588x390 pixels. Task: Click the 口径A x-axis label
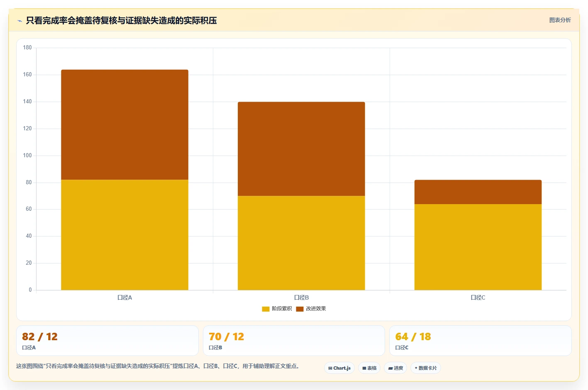pyautogui.click(x=125, y=297)
